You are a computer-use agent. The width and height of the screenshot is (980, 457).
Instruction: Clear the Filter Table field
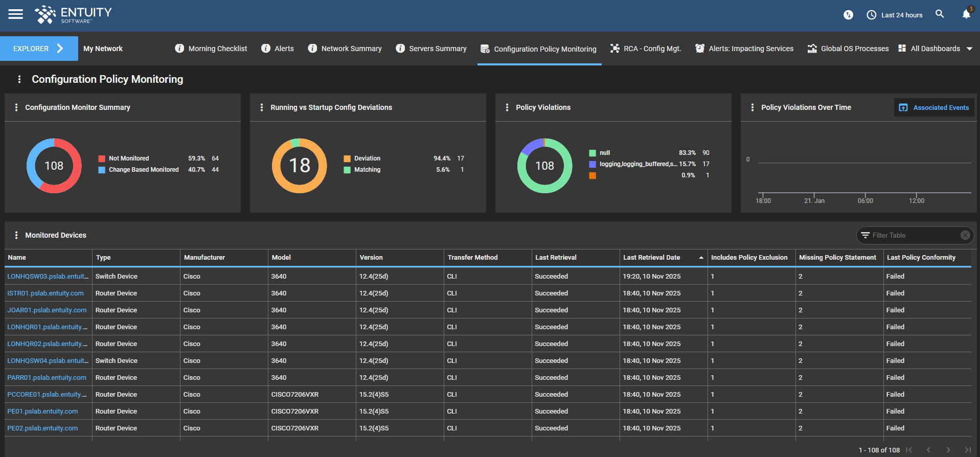click(965, 235)
